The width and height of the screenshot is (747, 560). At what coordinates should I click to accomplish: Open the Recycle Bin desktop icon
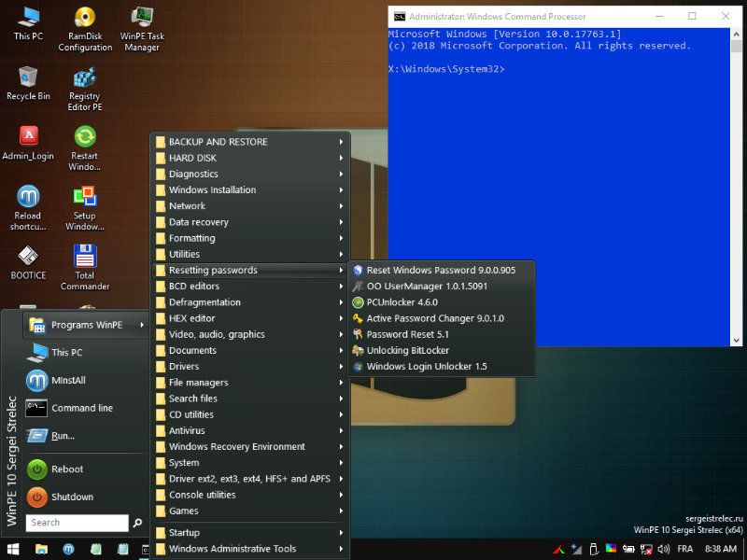(x=28, y=84)
